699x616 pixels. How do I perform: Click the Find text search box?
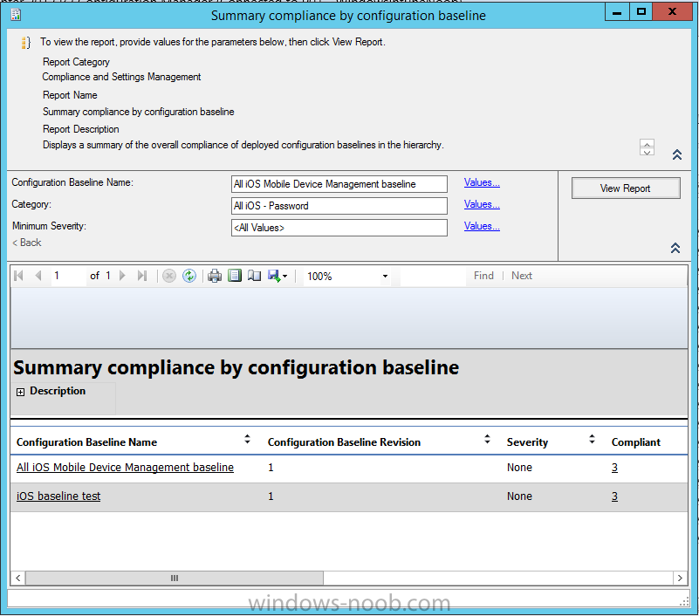(433, 277)
